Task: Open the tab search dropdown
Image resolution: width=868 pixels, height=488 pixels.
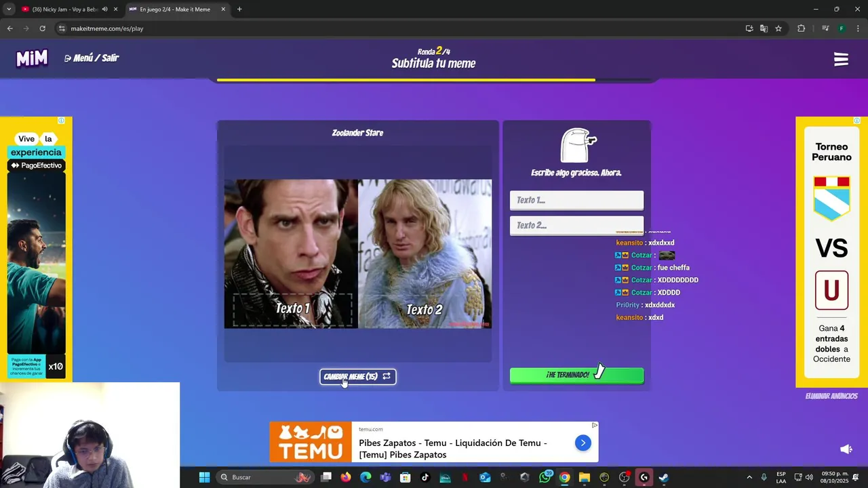Action: [x=9, y=9]
